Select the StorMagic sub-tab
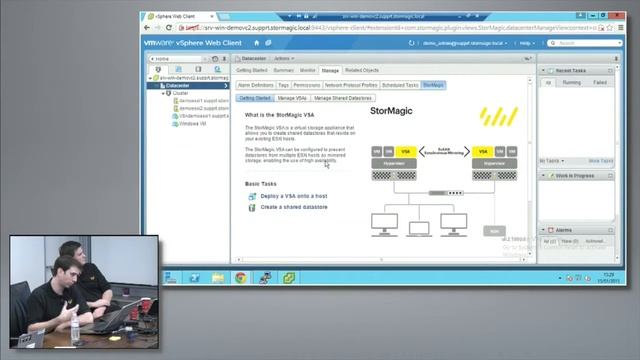Image resolution: width=640 pixels, height=360 pixels. pyautogui.click(x=433, y=85)
